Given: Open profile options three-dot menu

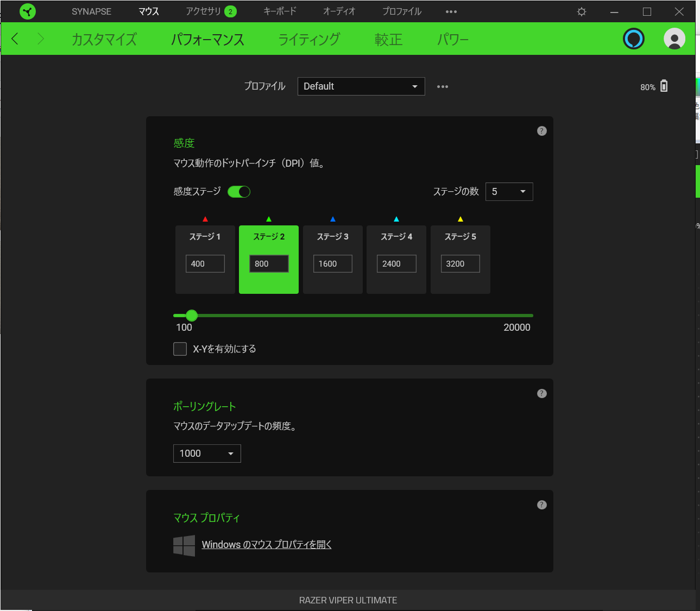Looking at the screenshot, I should point(443,86).
